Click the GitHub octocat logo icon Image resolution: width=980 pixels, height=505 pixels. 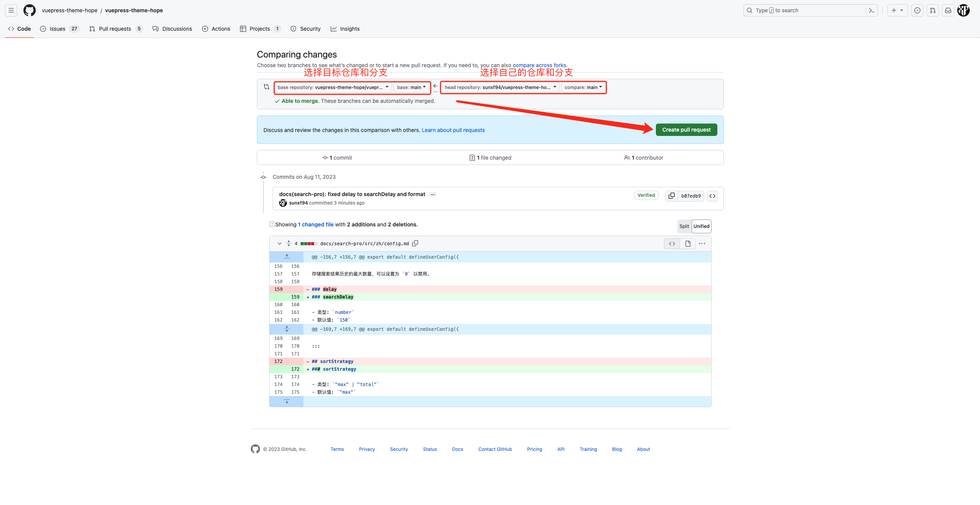coord(29,10)
